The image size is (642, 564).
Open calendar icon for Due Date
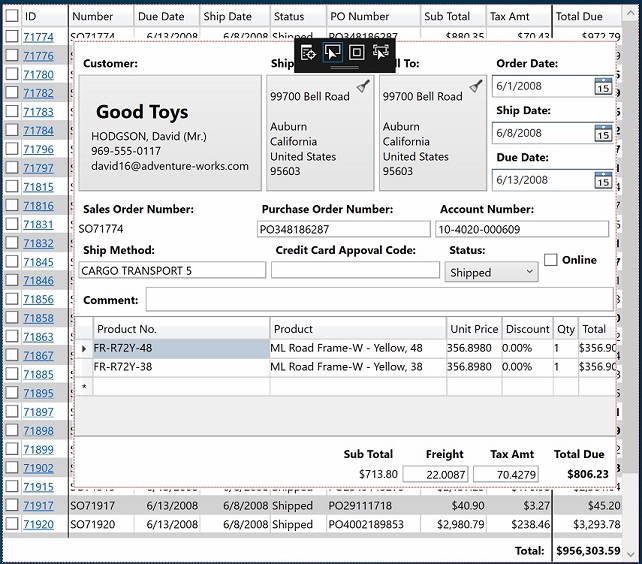click(603, 180)
